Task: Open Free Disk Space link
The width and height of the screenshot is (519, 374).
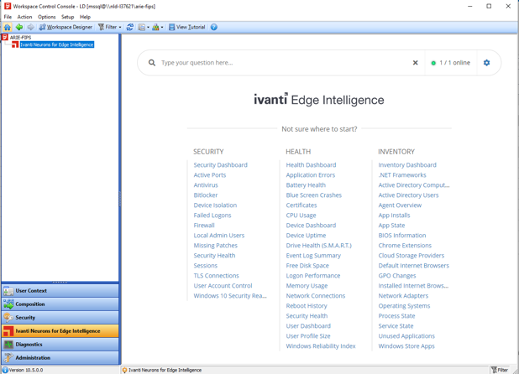Action: (x=307, y=266)
